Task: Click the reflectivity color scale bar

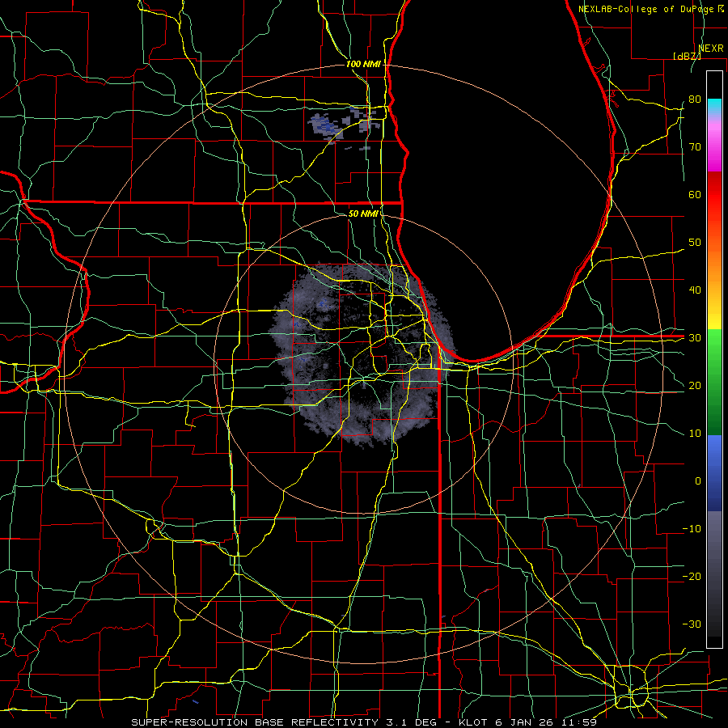Action: (714, 359)
